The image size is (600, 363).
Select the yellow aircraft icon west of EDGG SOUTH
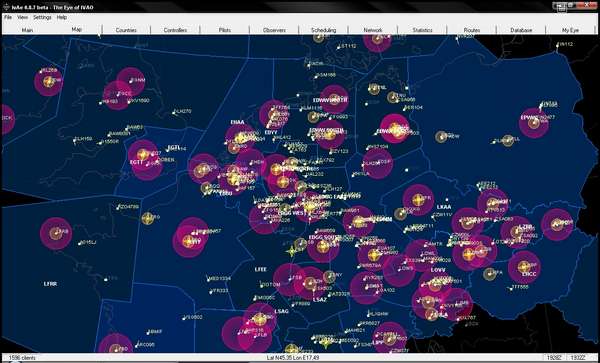pos(292,252)
